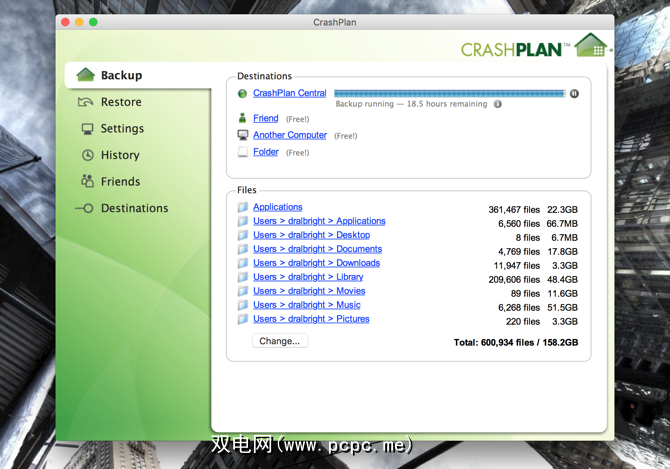Open the CrashPlan Central link
Image resolution: width=670 pixels, height=469 pixels.
[290, 93]
